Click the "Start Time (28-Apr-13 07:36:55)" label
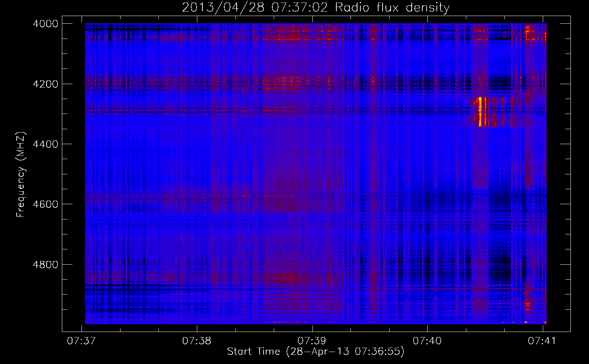Screen dimensions: 589x364 click(x=316, y=352)
